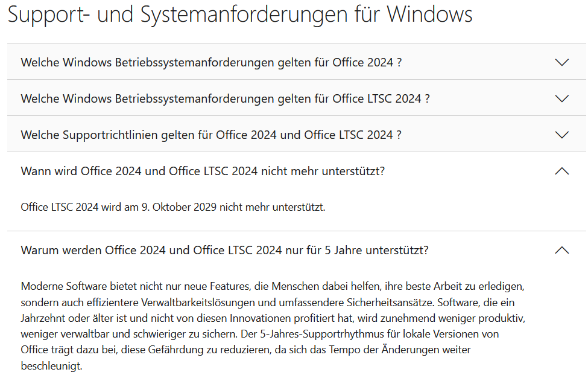The width and height of the screenshot is (588, 375).
Task: Click the 'nur für 5 Jahre unterstützt' question title
Action: [224, 250]
